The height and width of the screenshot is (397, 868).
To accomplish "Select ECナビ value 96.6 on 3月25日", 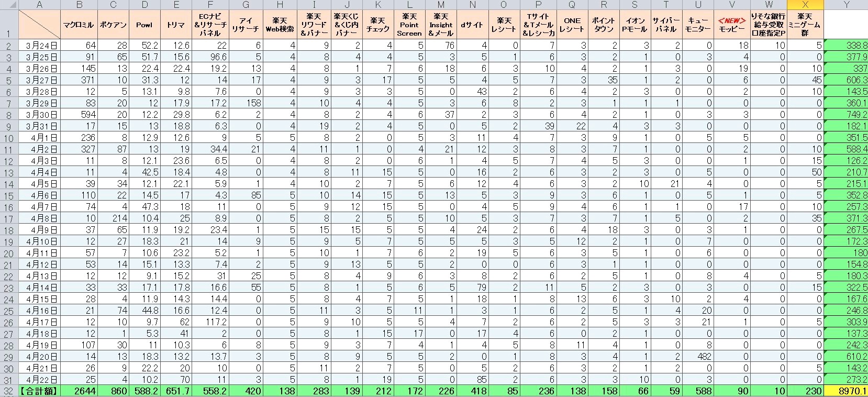I will tap(210, 57).
